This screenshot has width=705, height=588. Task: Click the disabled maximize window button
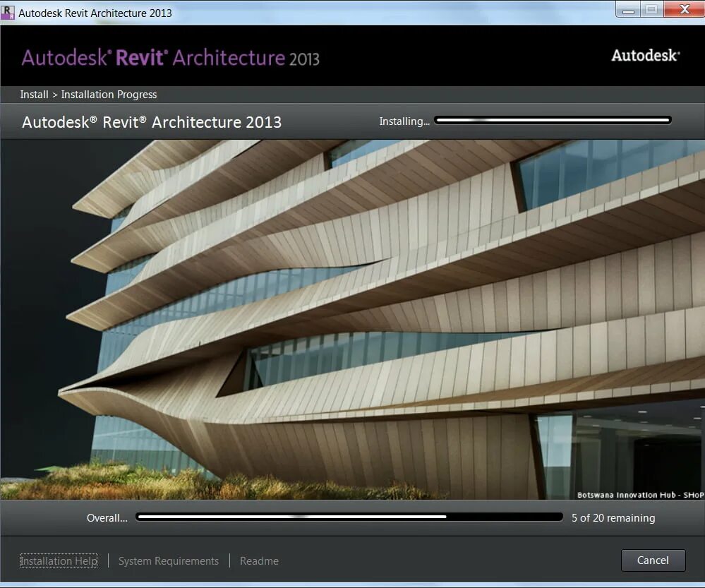click(651, 9)
